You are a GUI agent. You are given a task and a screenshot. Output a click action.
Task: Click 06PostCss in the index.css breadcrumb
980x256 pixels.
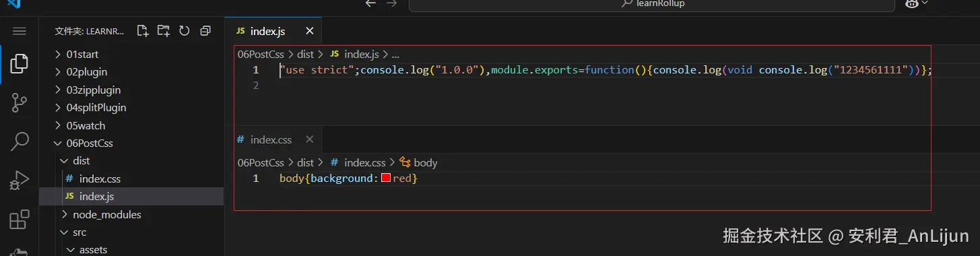coord(261,162)
